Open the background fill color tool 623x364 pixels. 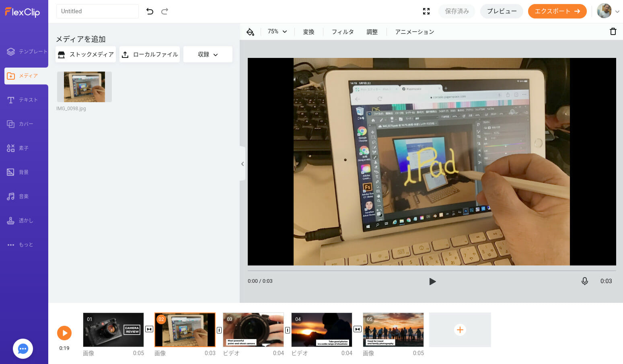click(250, 32)
